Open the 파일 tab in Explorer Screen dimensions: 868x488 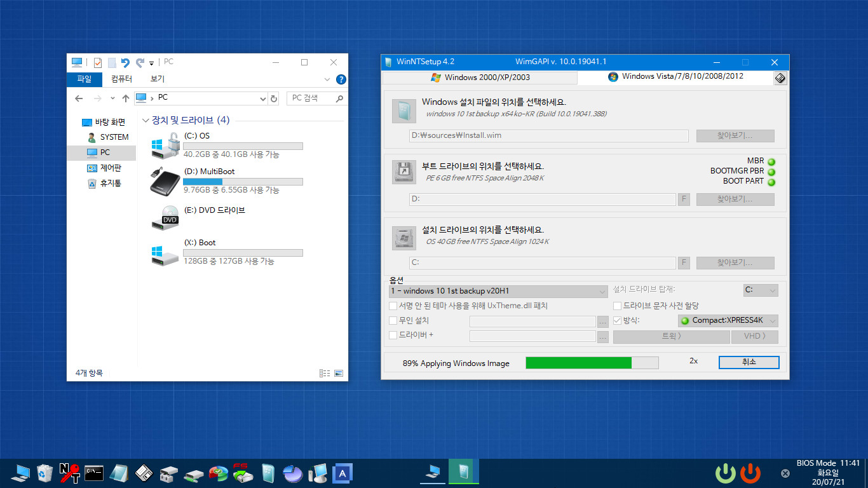(85, 79)
